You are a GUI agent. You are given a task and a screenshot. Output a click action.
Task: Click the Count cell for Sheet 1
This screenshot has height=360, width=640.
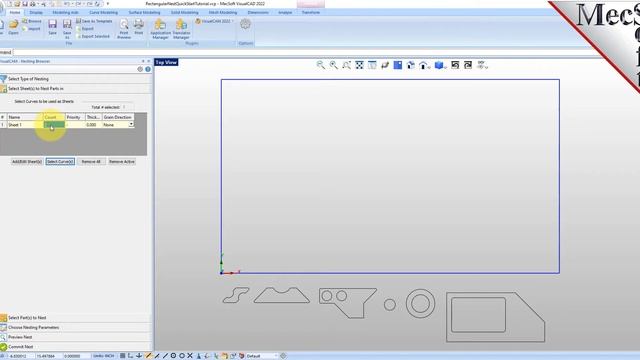click(x=54, y=125)
